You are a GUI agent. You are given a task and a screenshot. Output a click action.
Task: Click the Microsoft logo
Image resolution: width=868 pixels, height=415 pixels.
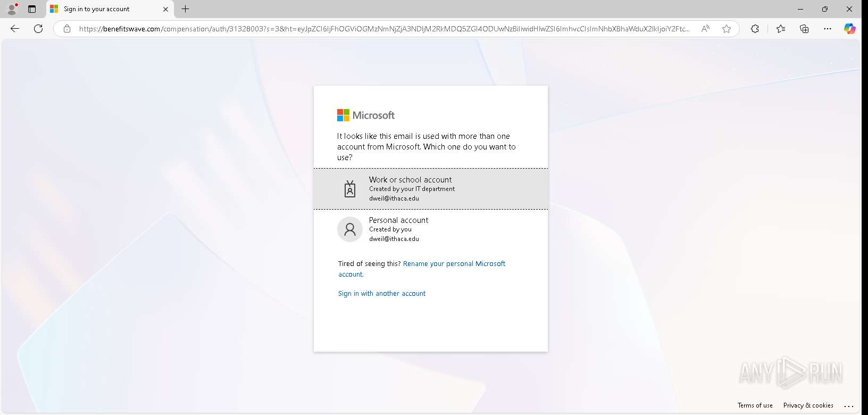tap(366, 115)
